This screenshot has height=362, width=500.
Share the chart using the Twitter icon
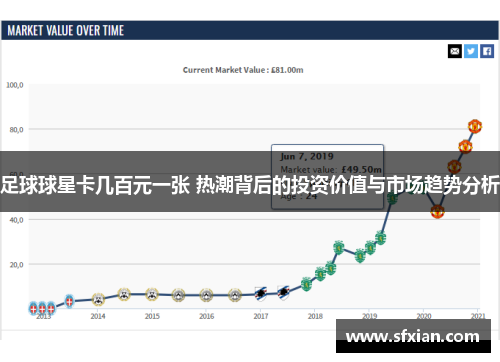471,51
